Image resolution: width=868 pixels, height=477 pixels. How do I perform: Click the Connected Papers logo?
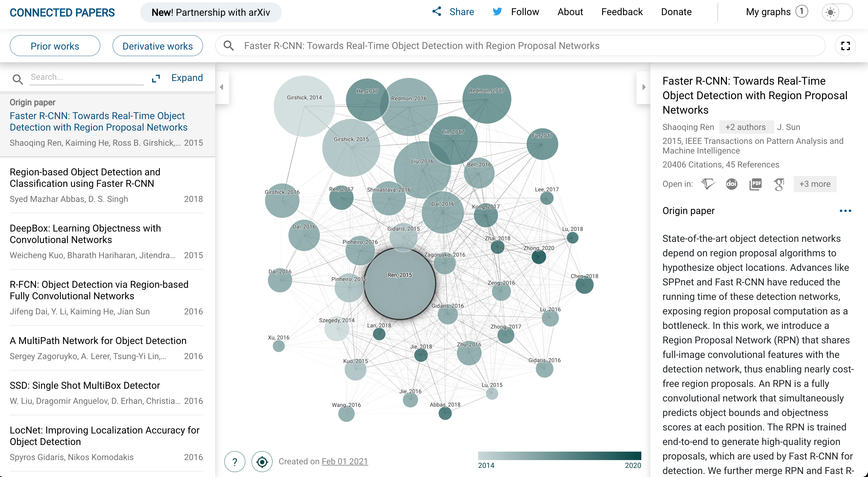(62, 12)
